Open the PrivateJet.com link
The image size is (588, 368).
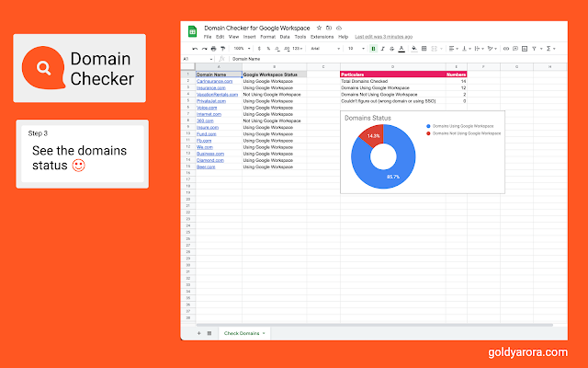tap(211, 101)
